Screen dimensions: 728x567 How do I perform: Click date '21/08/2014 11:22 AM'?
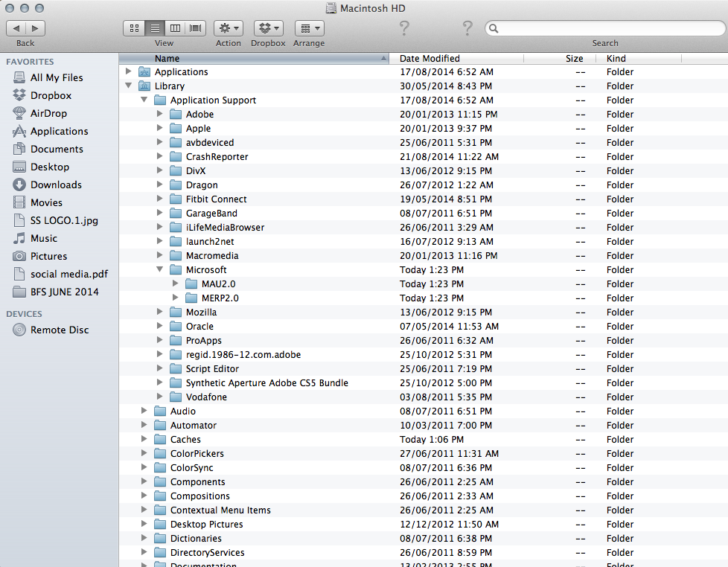tap(449, 157)
